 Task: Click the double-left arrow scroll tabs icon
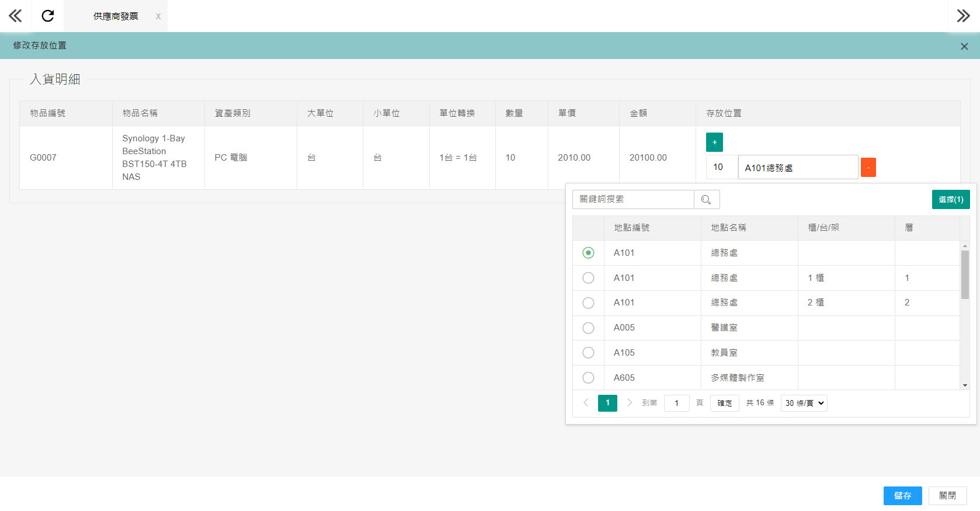pos(15,16)
